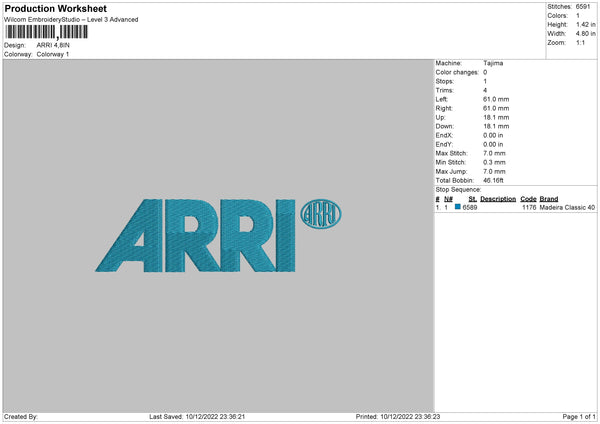Click the Machine value Tajima
Viewport: 600px width, 424px height.
[x=493, y=62]
